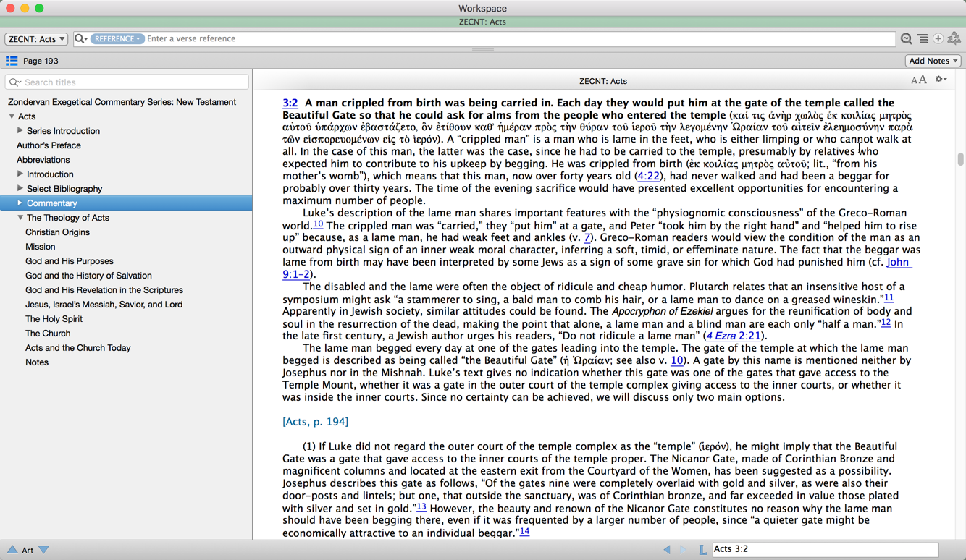The height and width of the screenshot is (560, 966).
Task: Open Acts and the Church Today
Action: pos(78,348)
